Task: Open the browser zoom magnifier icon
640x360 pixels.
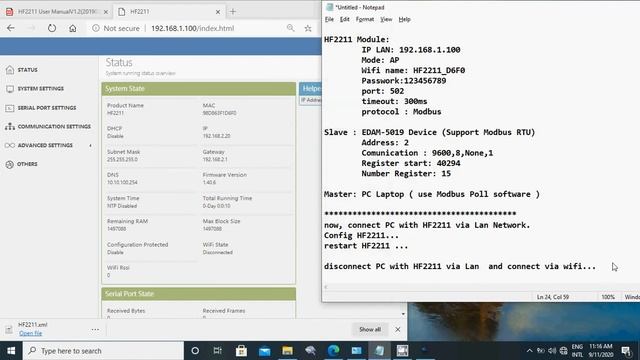Action: click(x=290, y=28)
